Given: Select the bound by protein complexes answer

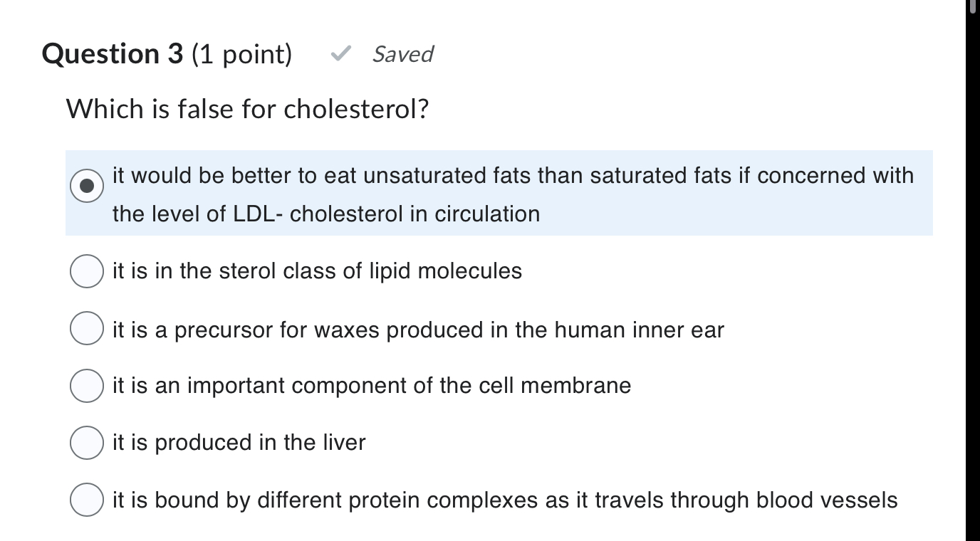Looking at the screenshot, I should (x=86, y=499).
